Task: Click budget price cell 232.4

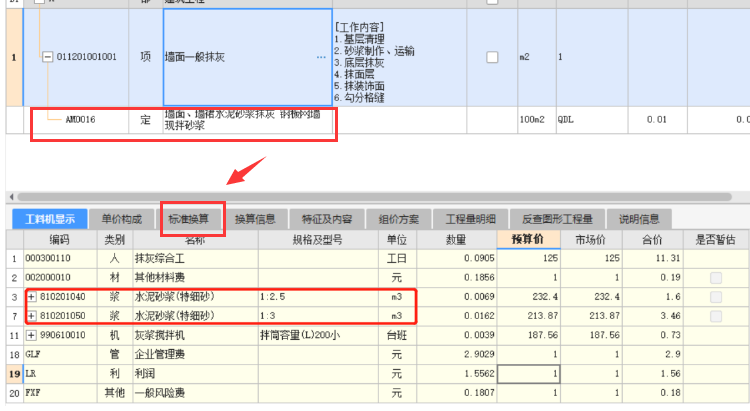Action: 528,297
